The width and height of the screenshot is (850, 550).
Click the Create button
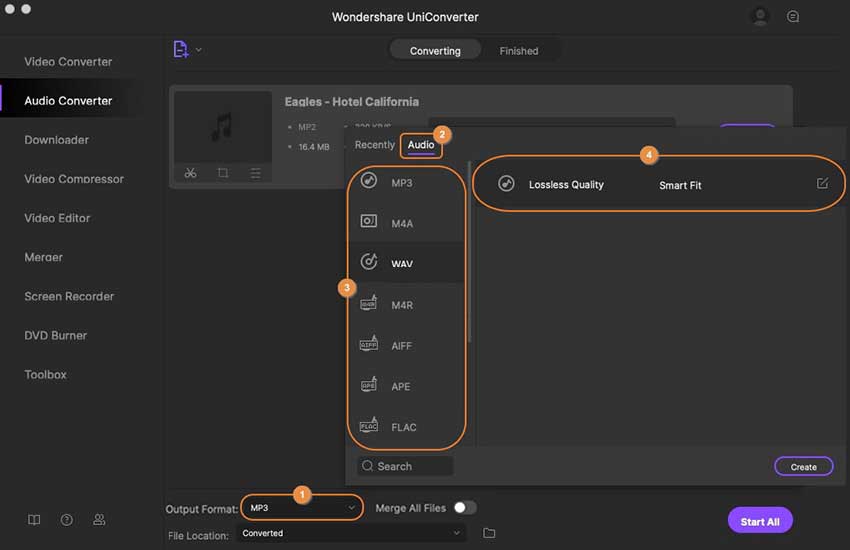pos(803,466)
